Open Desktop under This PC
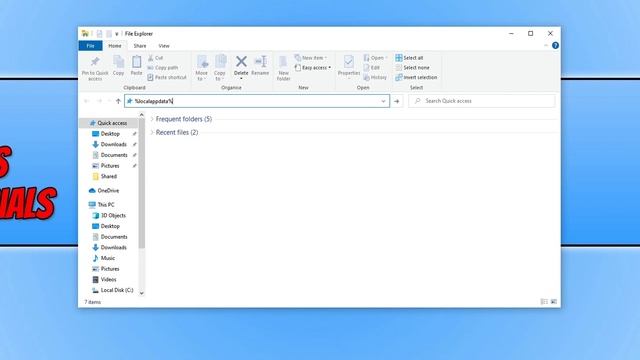Viewport: 640px width, 360px height. [x=110, y=226]
